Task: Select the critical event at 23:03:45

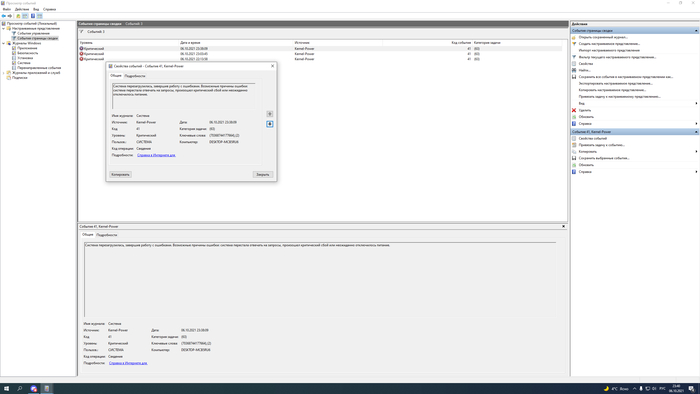Action: (320, 54)
